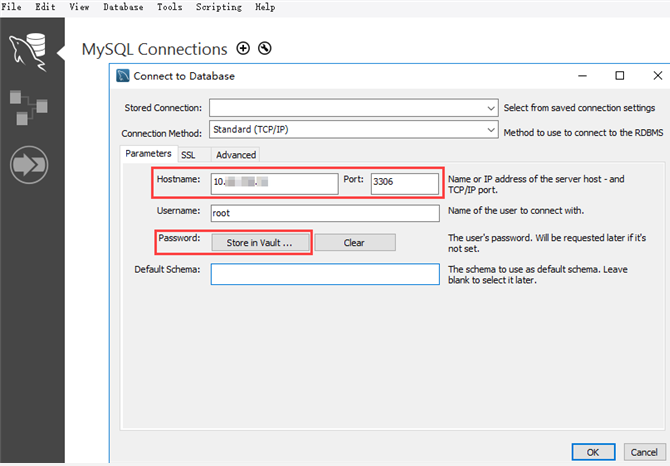Open the Help menu
Image resolution: width=670 pixels, height=466 pixels.
(265, 7)
